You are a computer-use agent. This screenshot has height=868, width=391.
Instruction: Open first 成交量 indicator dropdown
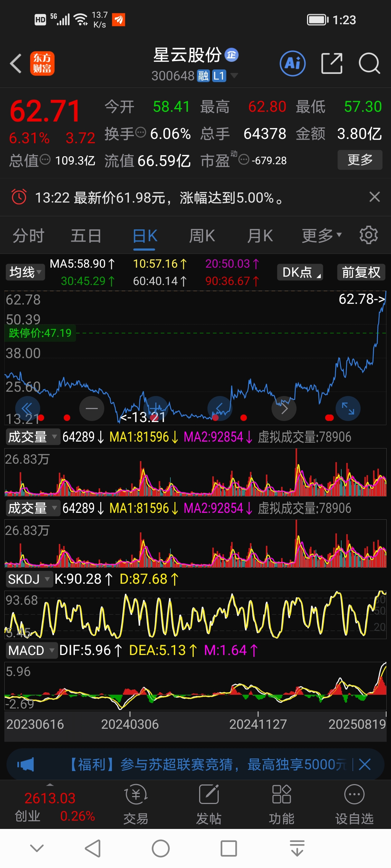[33, 437]
